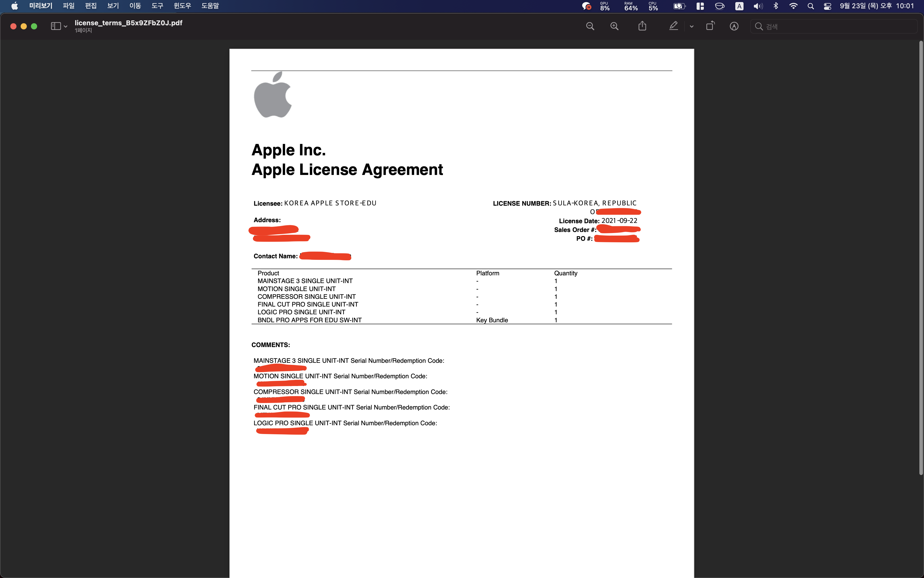Show the Markup toolbar

point(734,26)
